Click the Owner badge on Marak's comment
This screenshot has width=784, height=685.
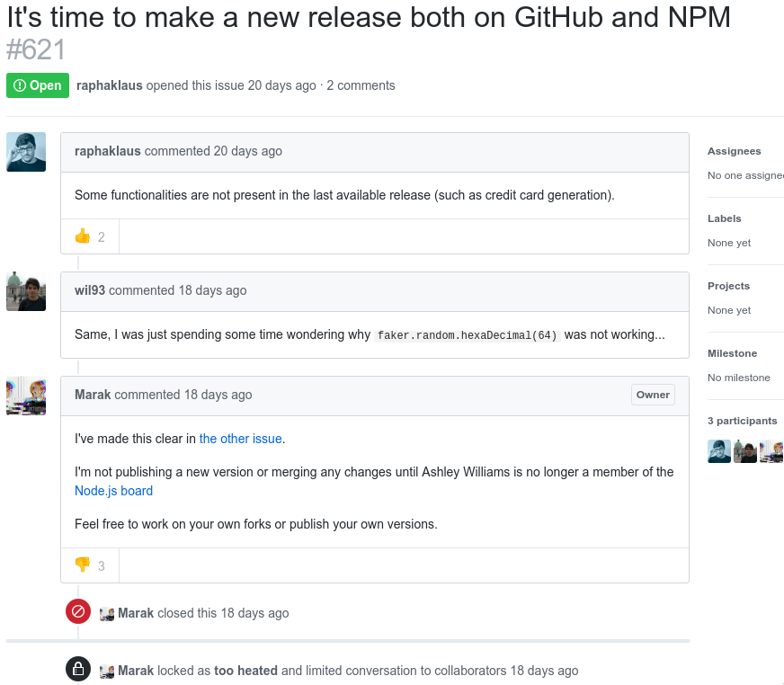tap(653, 395)
